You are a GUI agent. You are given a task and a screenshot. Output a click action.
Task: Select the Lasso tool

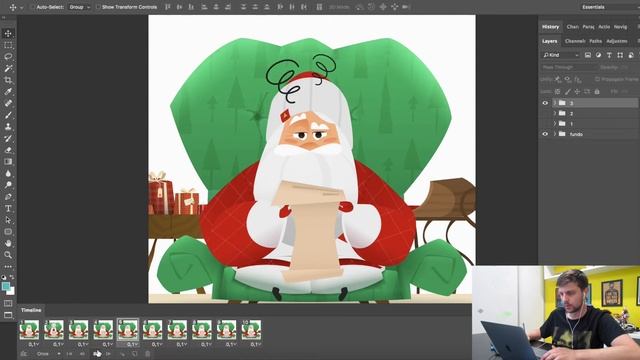click(8, 57)
